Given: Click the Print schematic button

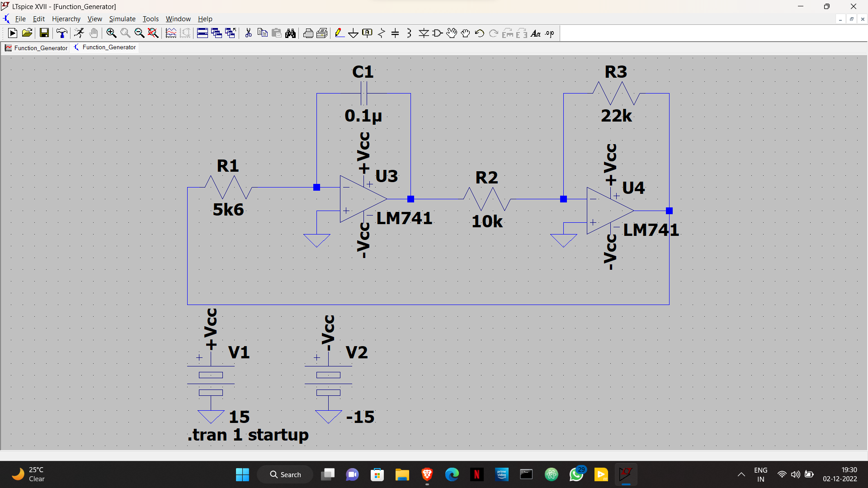Looking at the screenshot, I should coord(308,33).
